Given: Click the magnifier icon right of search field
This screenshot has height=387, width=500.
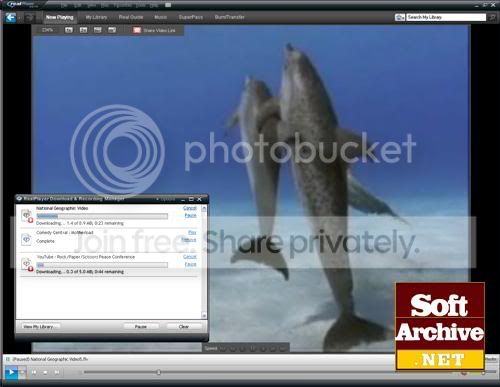Looking at the screenshot, I should click(x=492, y=17).
